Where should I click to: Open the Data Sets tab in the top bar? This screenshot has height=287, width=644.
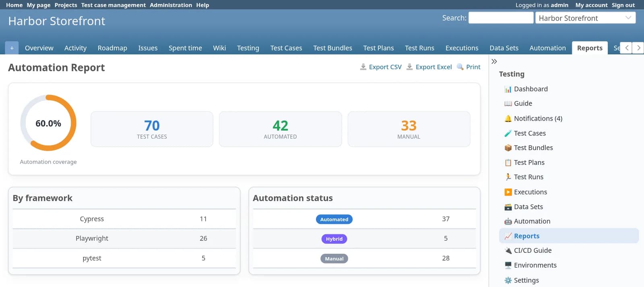click(504, 48)
